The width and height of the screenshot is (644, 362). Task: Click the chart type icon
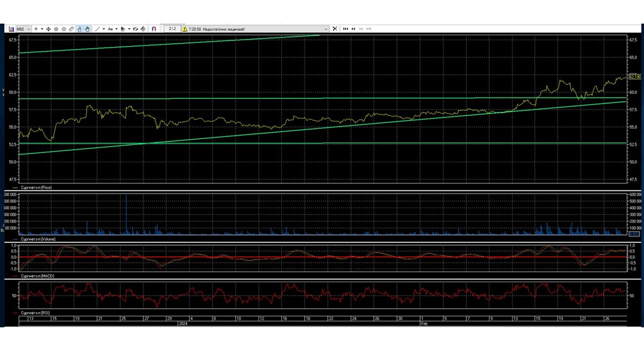[11, 29]
